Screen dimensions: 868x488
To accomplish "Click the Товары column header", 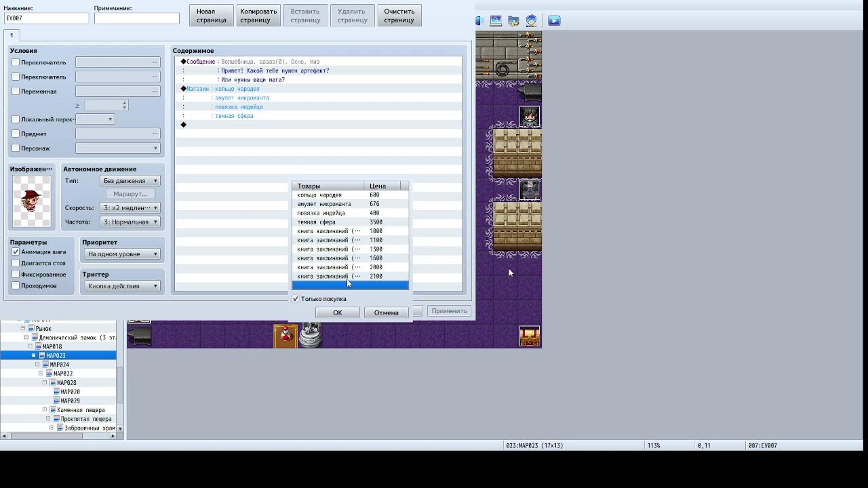I will click(x=328, y=186).
